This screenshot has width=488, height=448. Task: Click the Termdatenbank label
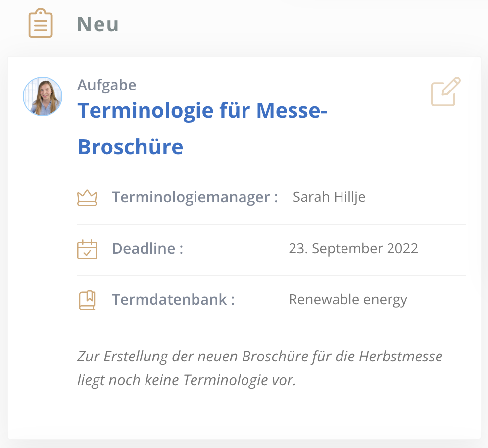[x=173, y=299]
